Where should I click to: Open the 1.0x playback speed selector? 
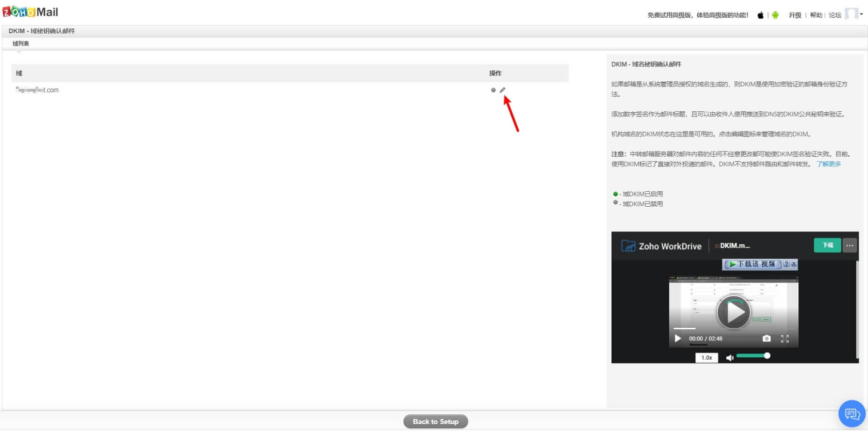point(706,357)
